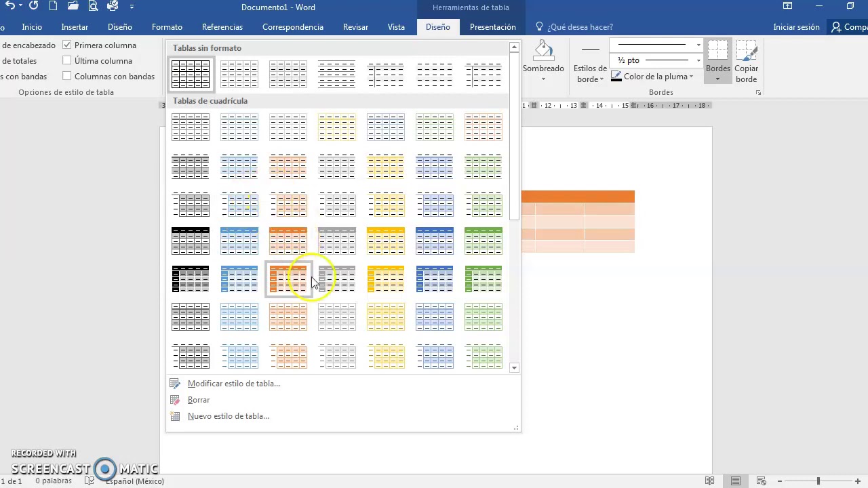This screenshot has width=868, height=488.
Task: Switch to Read Mode view icon
Action: pos(709,481)
